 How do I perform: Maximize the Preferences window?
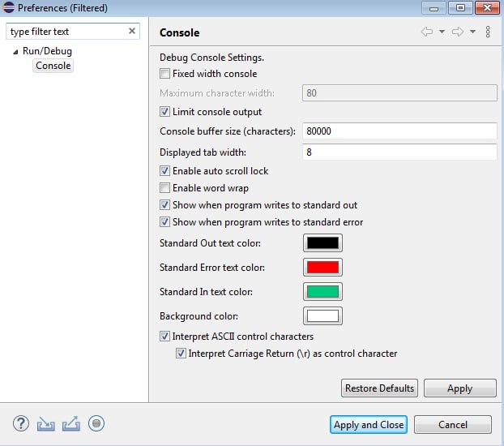click(460, 8)
